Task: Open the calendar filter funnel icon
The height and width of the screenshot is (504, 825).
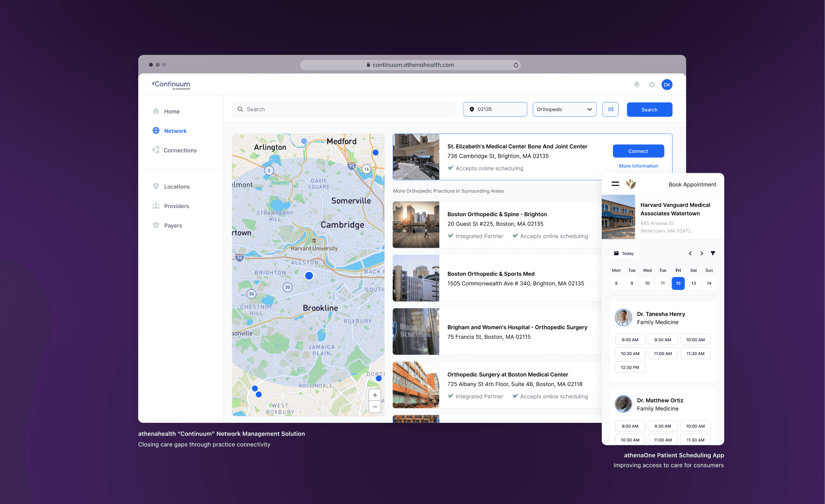Action: click(713, 253)
